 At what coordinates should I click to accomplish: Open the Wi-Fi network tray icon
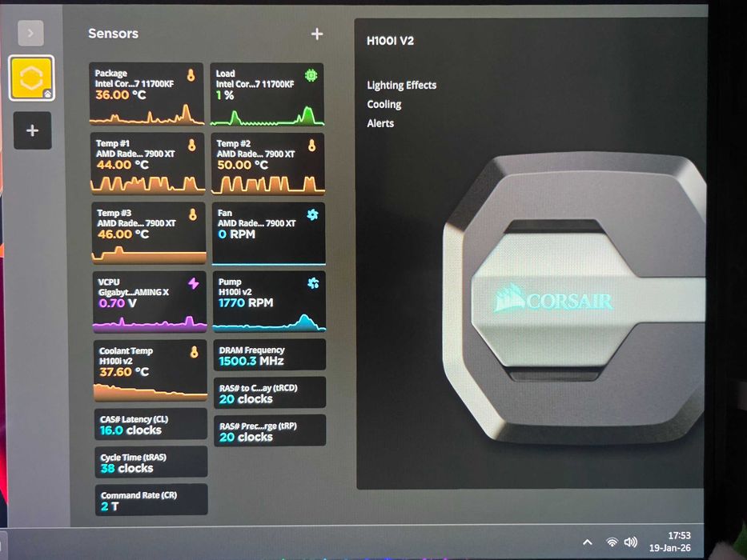612,542
